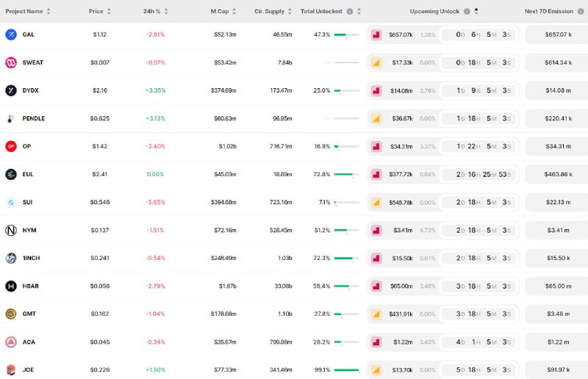Click the ACA project logo icon
Viewport: 588px width, 379px height.
[11, 342]
